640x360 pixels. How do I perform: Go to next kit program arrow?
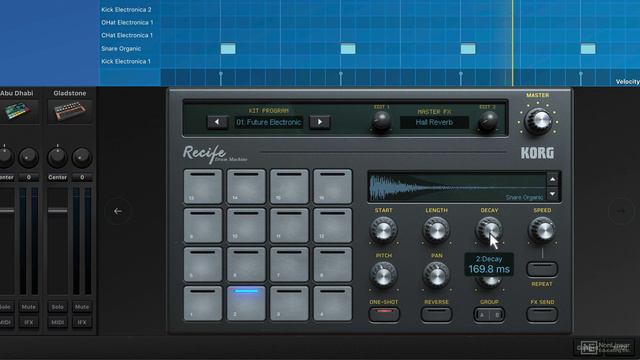coord(320,122)
